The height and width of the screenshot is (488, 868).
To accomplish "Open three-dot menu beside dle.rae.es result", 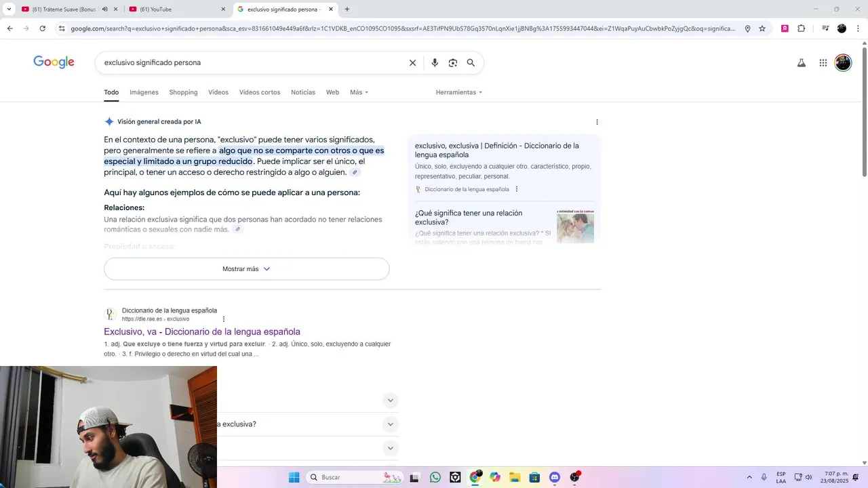I will click(x=224, y=319).
